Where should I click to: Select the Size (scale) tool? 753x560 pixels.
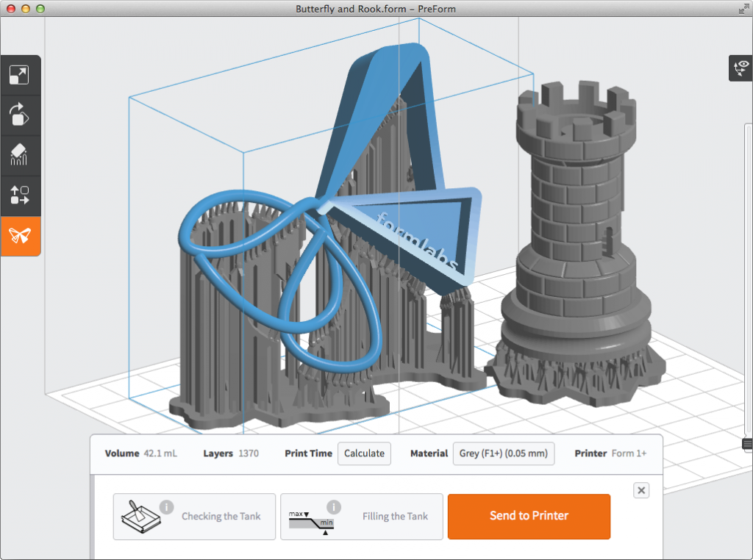tap(20, 75)
